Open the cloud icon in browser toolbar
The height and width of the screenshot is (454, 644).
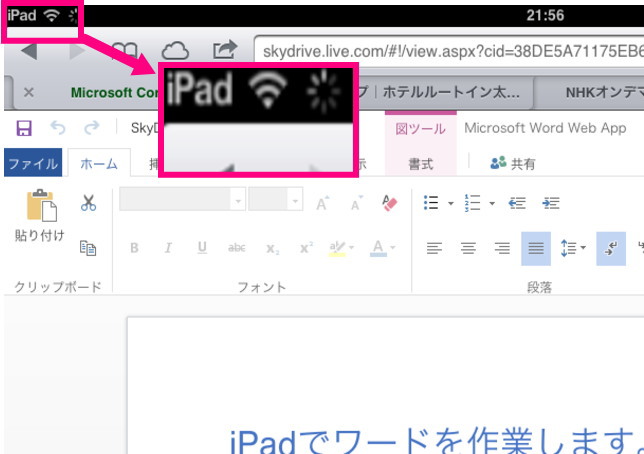[175, 51]
